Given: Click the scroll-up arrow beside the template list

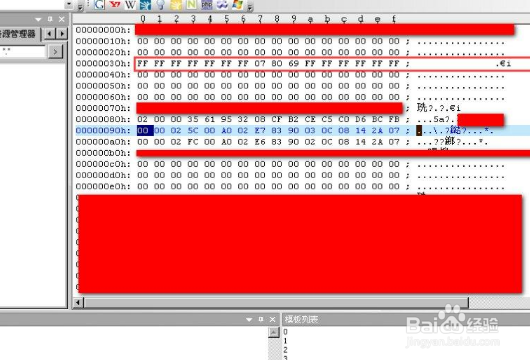Looking at the screenshot, I should pos(273,332).
